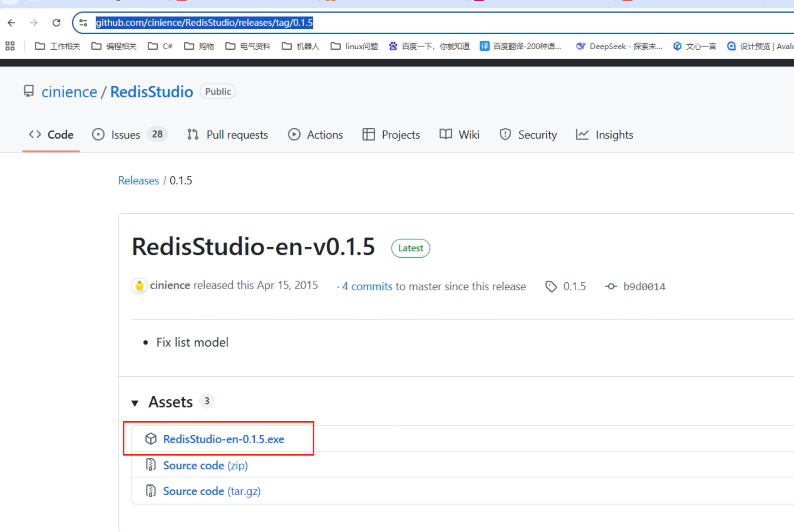Open the 文心一言 bookmark

695,46
